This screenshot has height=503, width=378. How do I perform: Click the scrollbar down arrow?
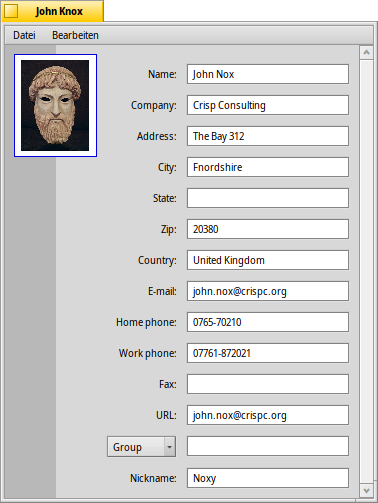point(366,491)
